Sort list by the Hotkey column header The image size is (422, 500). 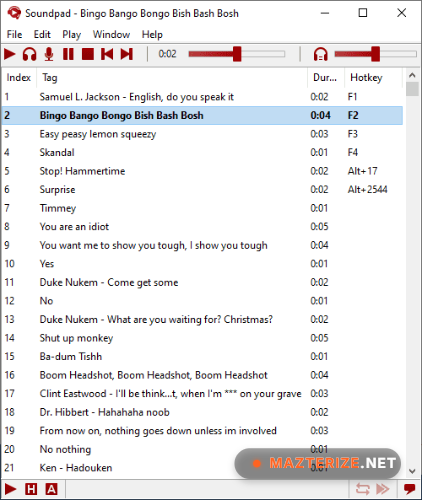coord(373,78)
